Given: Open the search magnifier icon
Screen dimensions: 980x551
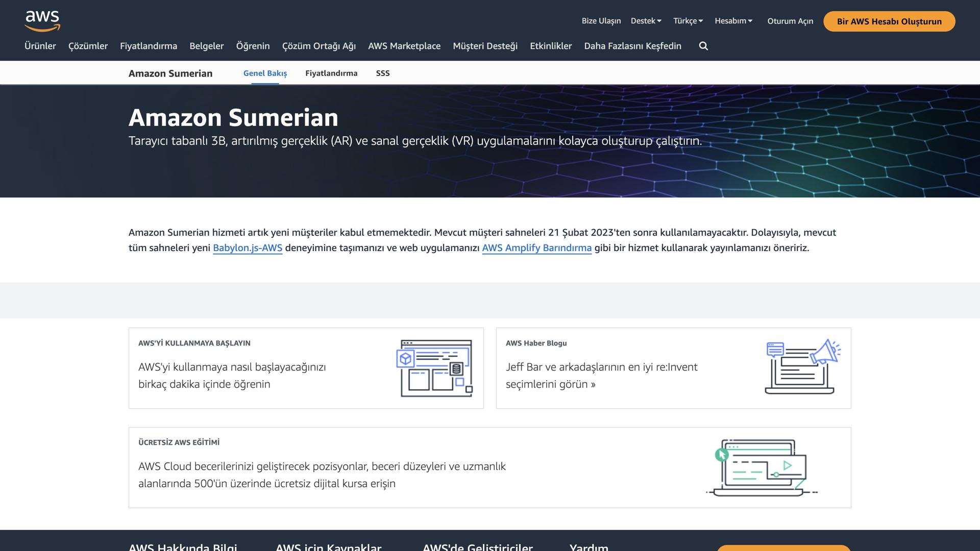Looking at the screenshot, I should [x=703, y=46].
